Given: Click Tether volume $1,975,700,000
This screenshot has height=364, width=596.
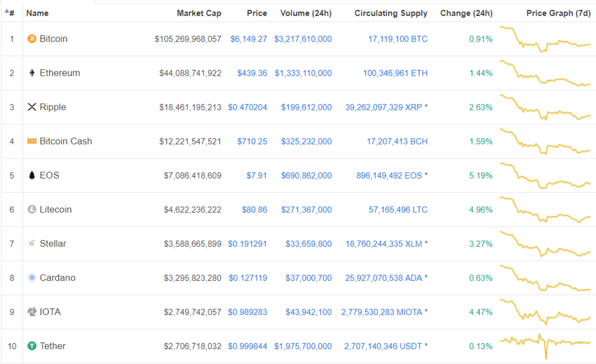Looking at the screenshot, I should click(303, 347).
